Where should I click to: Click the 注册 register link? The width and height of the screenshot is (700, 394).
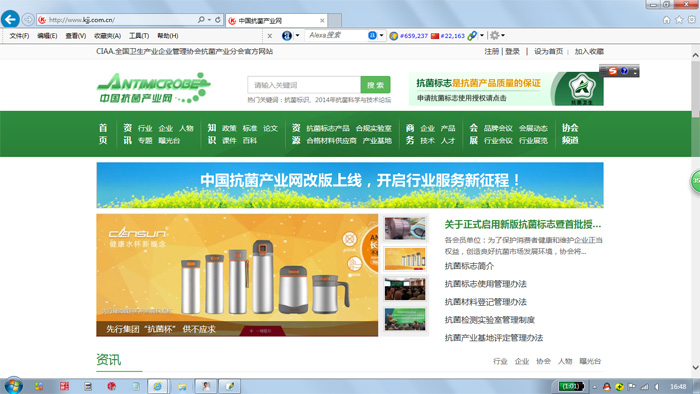(492, 52)
